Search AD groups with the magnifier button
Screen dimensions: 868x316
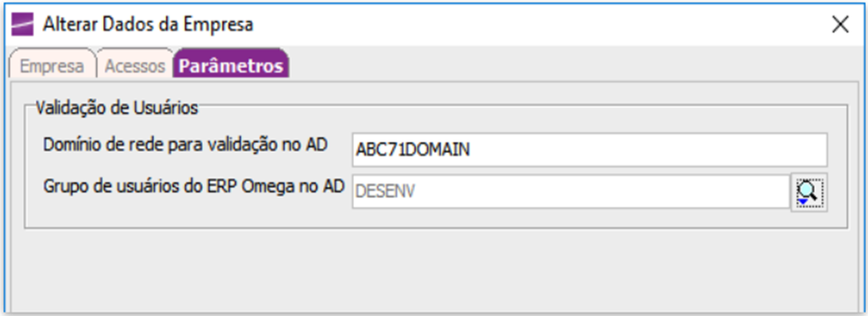(x=809, y=192)
